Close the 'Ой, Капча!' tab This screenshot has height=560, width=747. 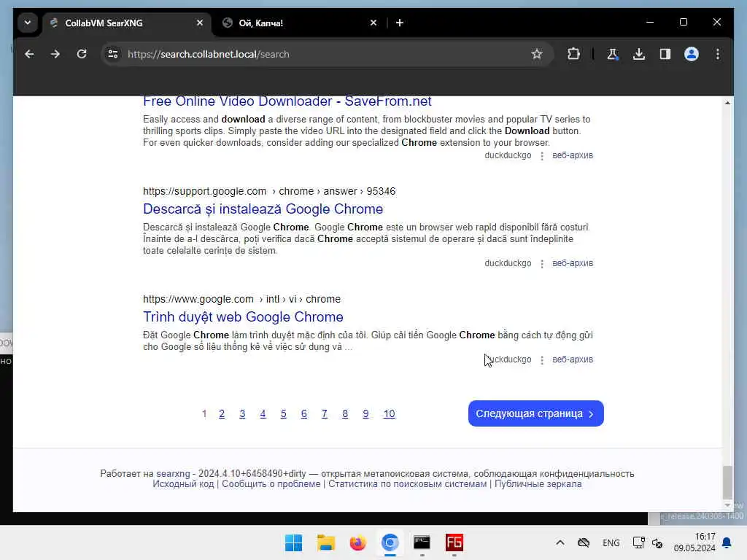tap(373, 23)
